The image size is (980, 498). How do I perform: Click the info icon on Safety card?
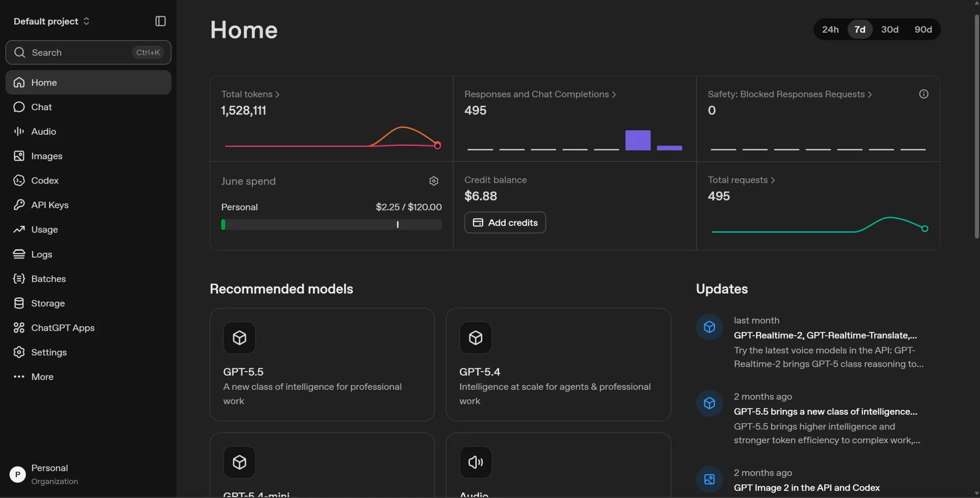point(924,94)
